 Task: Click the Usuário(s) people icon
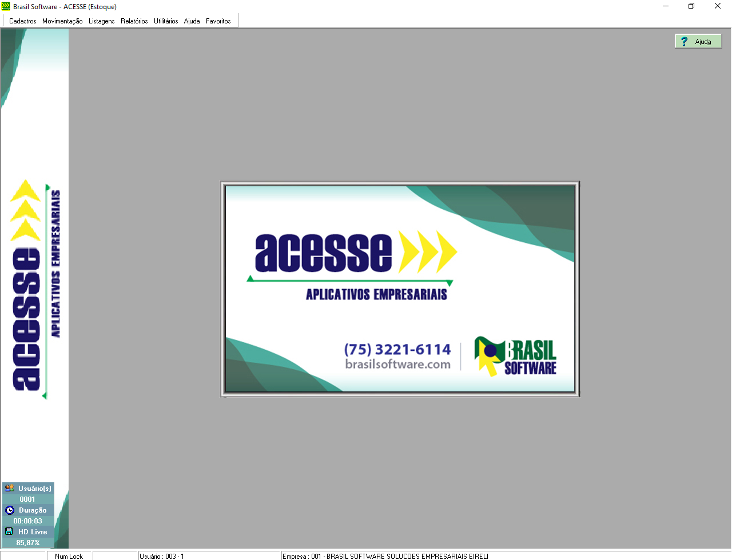tap(9, 488)
